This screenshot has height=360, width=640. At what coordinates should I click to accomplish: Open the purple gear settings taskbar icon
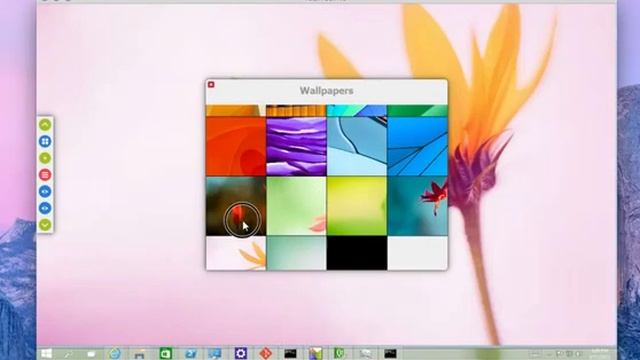pos(241,353)
